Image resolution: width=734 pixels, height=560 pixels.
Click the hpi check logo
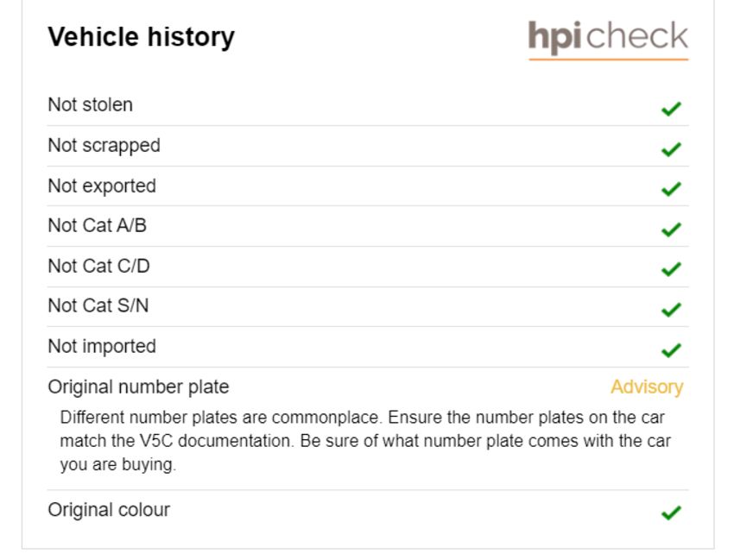608,40
